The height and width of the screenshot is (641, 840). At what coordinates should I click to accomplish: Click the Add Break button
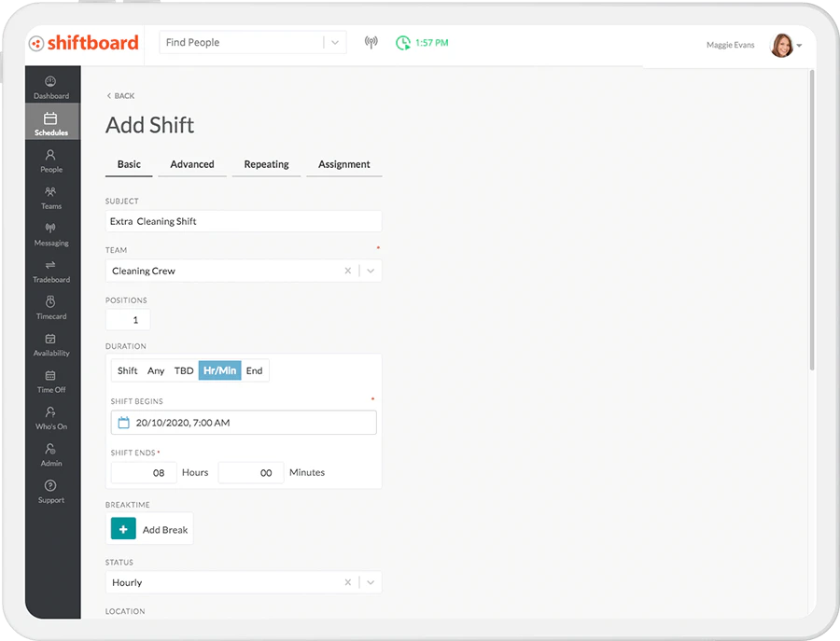pyautogui.click(x=149, y=528)
